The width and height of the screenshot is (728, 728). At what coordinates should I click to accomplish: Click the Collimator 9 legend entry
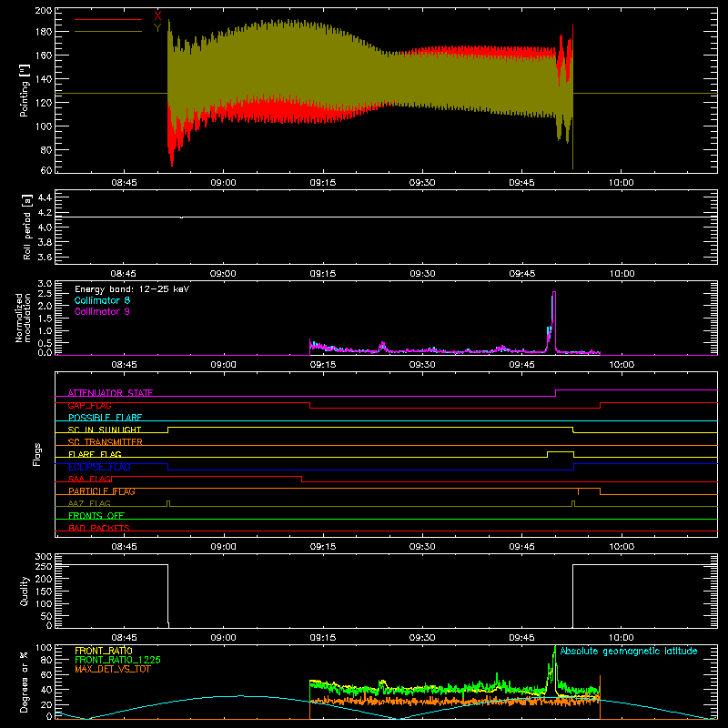[x=102, y=311]
